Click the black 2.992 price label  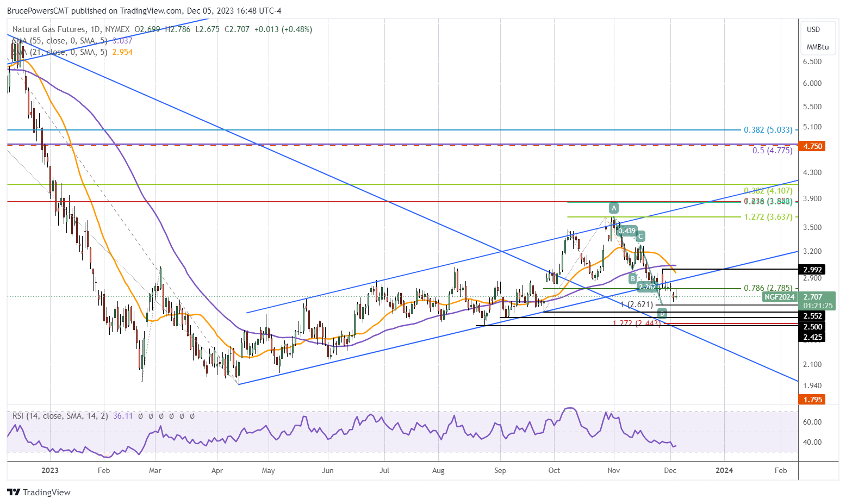(x=813, y=270)
